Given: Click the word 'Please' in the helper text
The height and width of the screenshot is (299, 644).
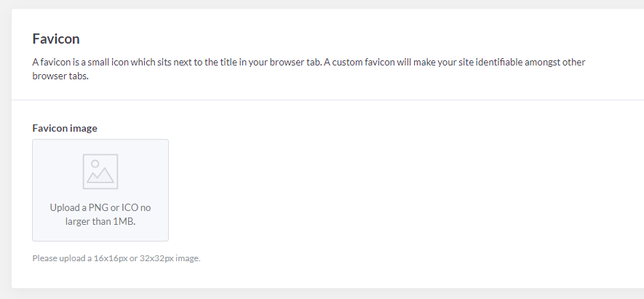Looking at the screenshot, I should (x=44, y=258).
